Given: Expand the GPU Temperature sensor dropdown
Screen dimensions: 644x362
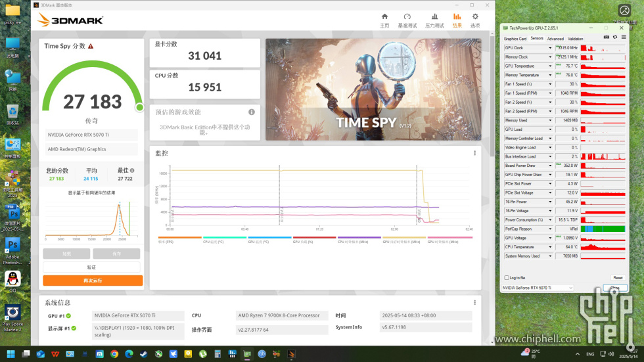Looking at the screenshot, I should [x=551, y=66].
